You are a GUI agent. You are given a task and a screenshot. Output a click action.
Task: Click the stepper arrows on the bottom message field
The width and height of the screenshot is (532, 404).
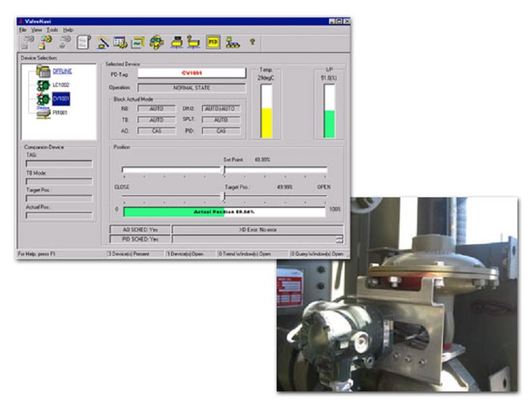coord(339,239)
